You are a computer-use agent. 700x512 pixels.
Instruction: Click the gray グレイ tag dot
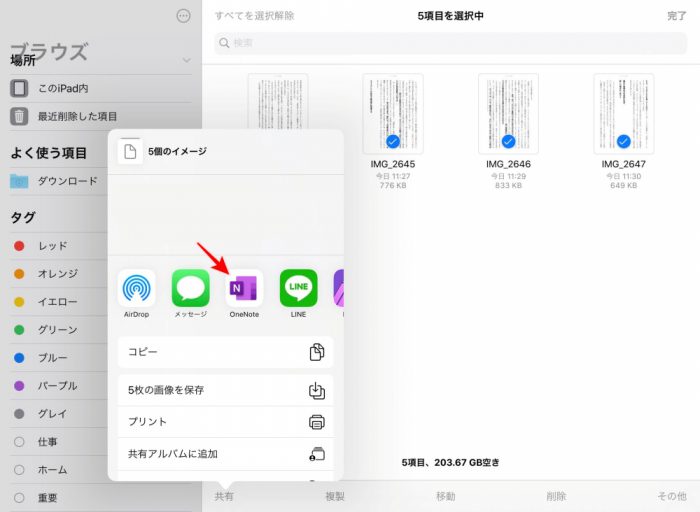click(x=19, y=414)
